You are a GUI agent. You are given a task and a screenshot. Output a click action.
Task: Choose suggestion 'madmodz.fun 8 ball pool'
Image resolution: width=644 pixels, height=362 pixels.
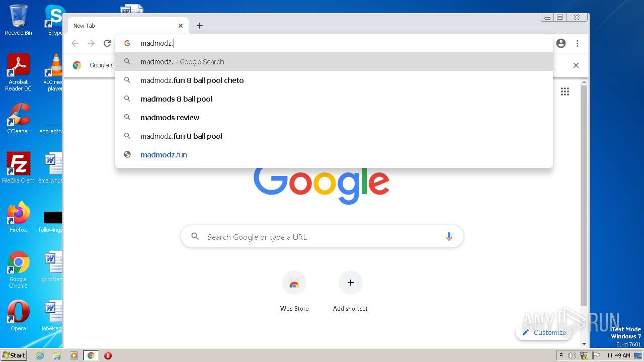coord(334,136)
